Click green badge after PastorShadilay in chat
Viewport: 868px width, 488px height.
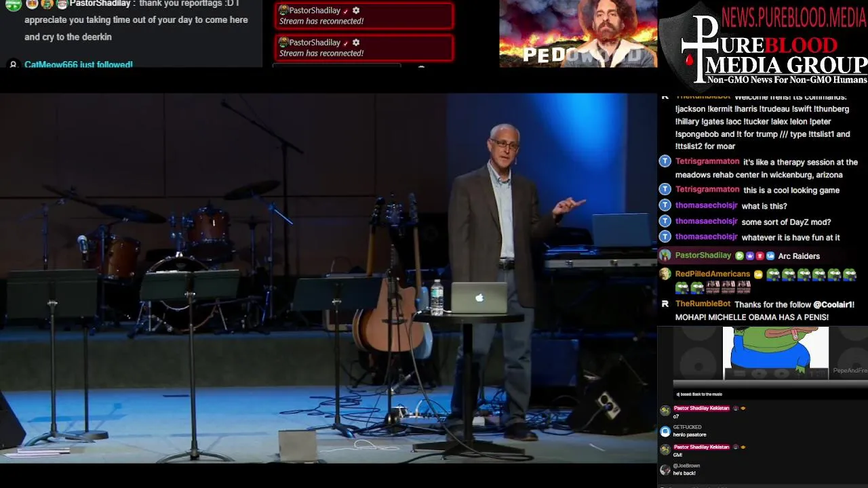click(740, 256)
